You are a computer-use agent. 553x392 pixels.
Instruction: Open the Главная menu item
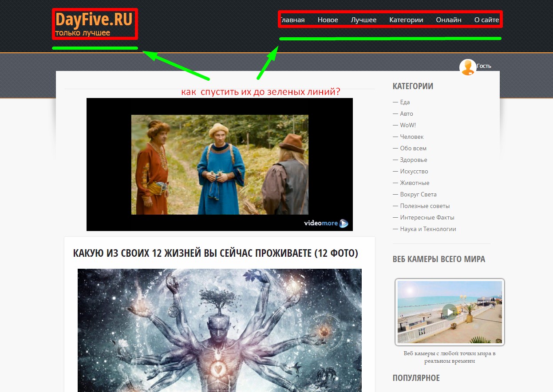point(292,20)
